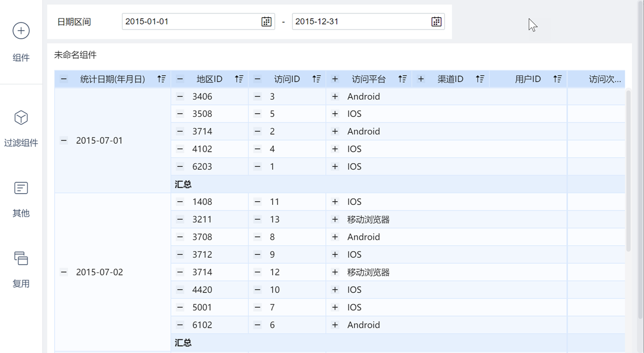Click sort icon for 访问平台 column
This screenshot has width=644, height=353.
coord(402,79)
